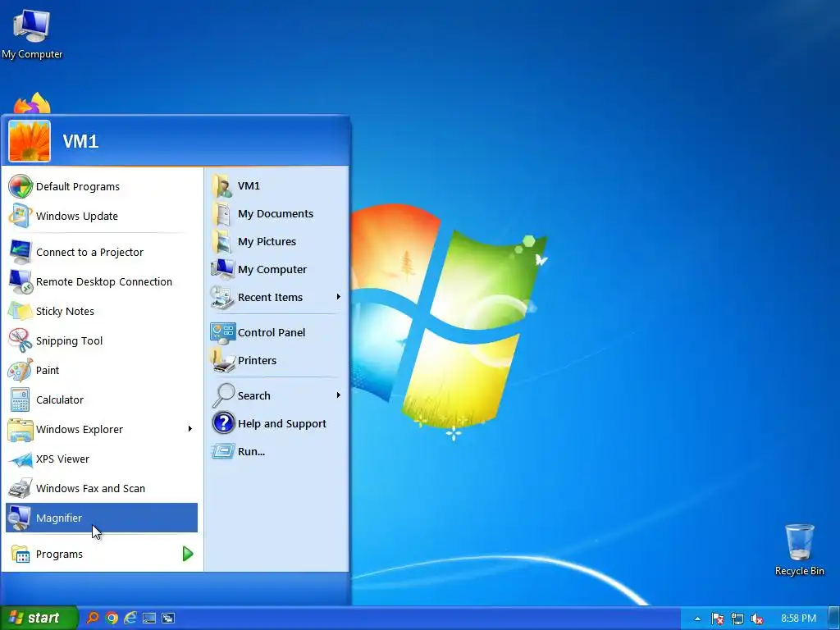Click the Show desktop strip at taskbar end
This screenshot has height=630, width=840.
(x=834, y=619)
